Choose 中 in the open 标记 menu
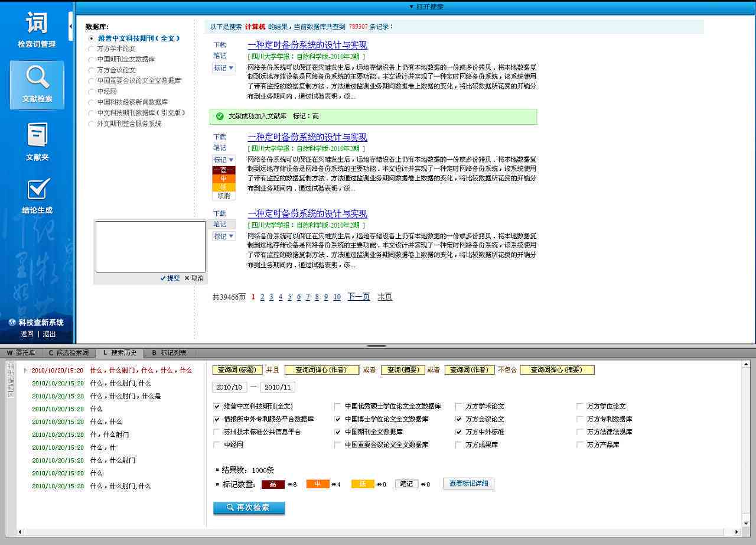 pos(224,179)
